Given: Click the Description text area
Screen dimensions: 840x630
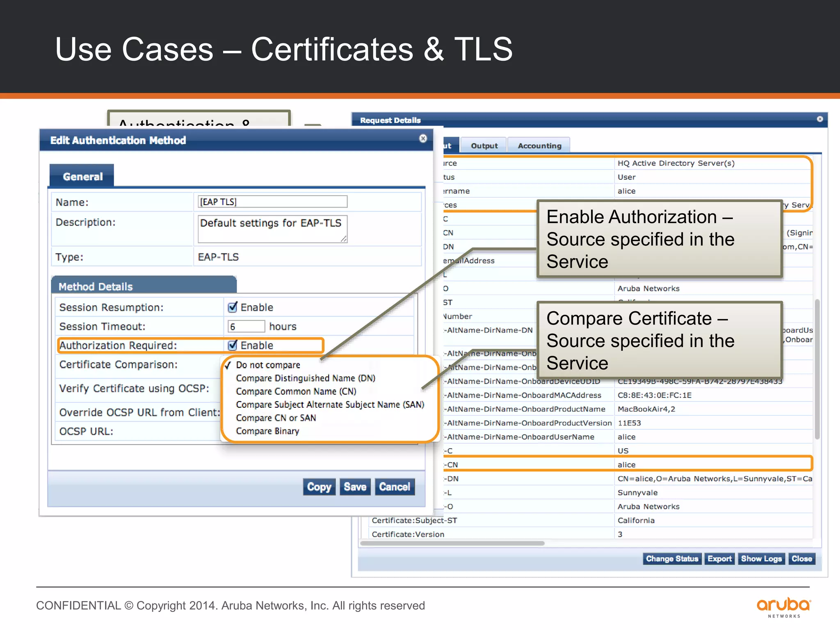Looking at the screenshot, I should tap(273, 229).
